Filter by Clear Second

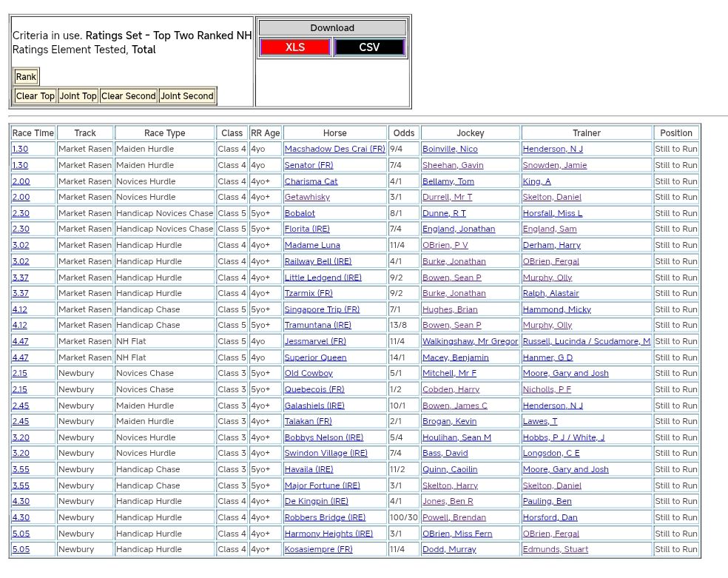tap(129, 96)
